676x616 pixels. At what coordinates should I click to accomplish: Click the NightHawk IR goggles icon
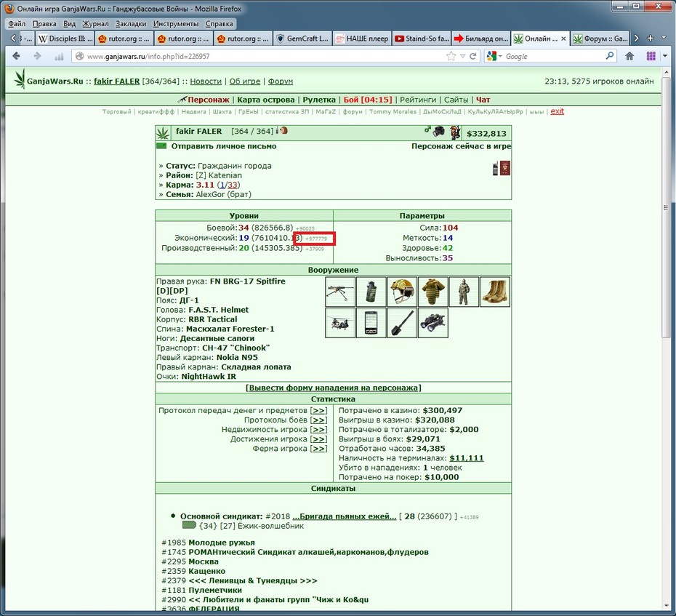click(x=432, y=323)
